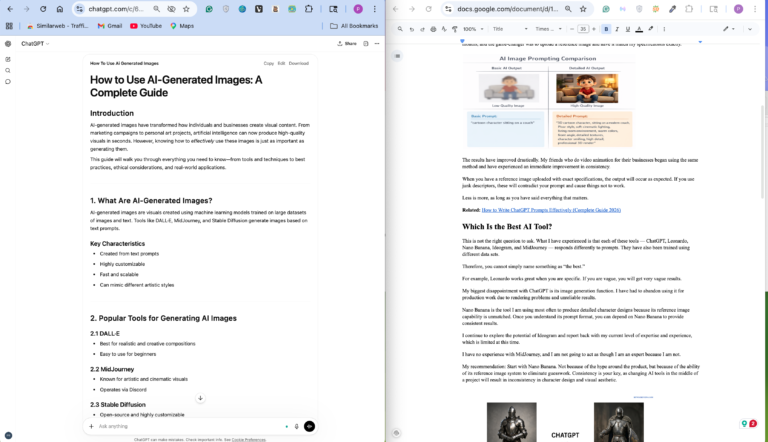
Task: Click Edit on the generated guide
Action: (x=281, y=63)
